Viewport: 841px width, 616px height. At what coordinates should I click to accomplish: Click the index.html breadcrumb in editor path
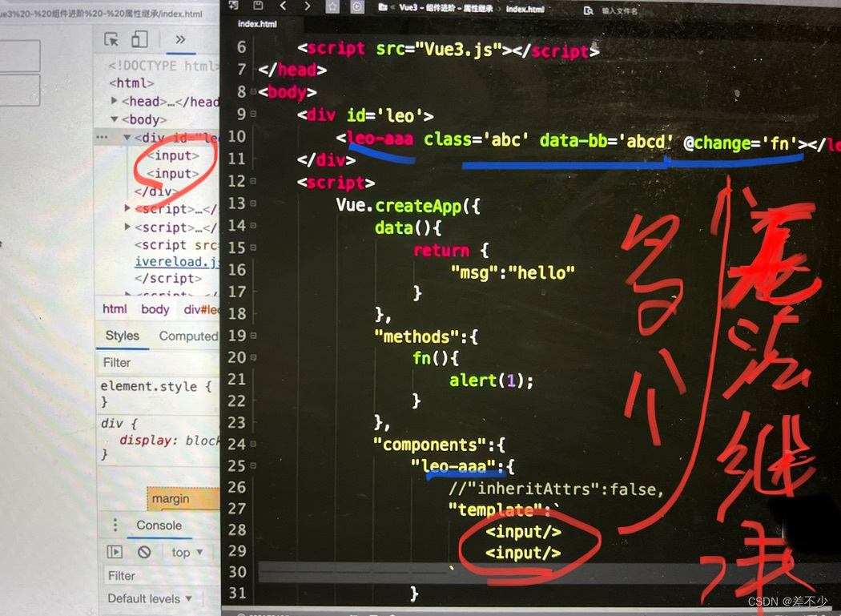[x=525, y=9]
